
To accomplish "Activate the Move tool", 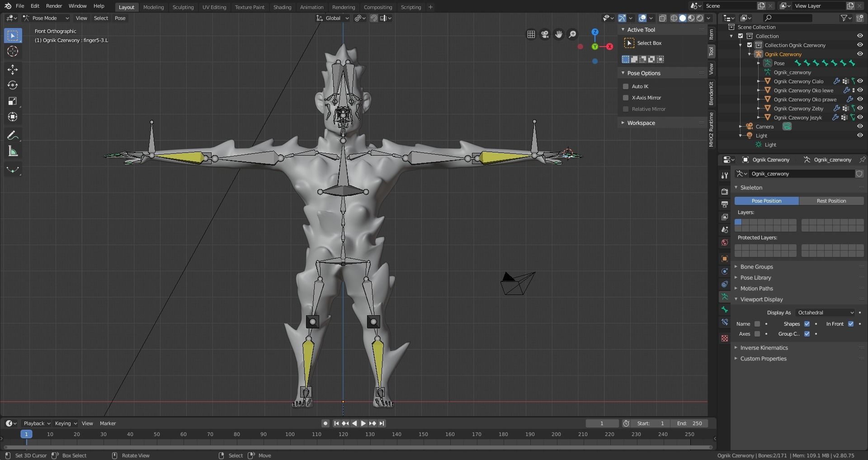I will [x=13, y=69].
